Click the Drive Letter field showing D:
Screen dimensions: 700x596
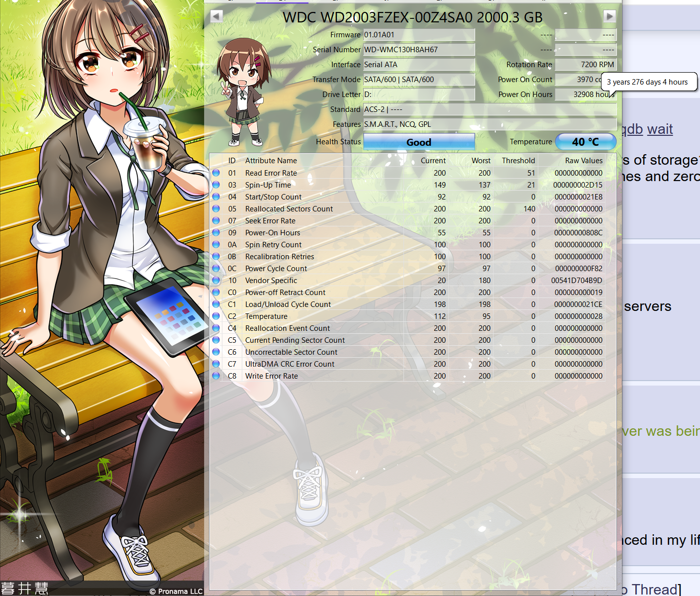pos(419,95)
